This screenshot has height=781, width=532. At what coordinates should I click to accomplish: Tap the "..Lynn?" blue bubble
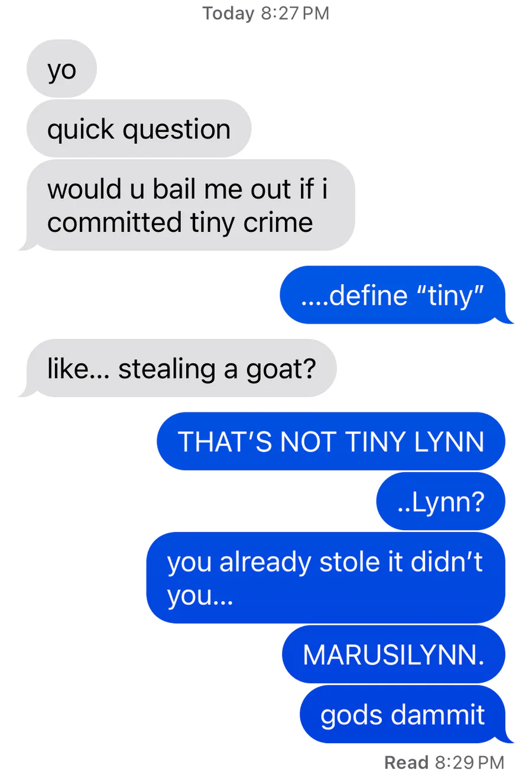tap(441, 502)
